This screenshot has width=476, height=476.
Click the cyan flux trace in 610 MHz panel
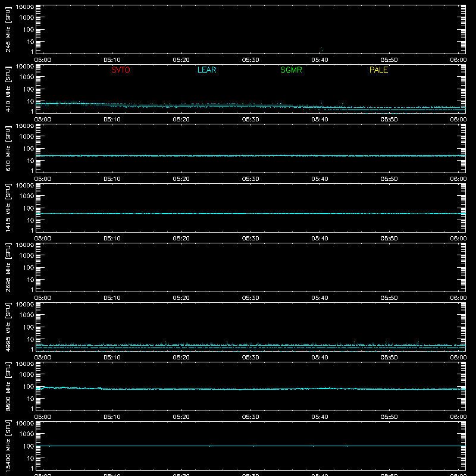tap(250, 156)
